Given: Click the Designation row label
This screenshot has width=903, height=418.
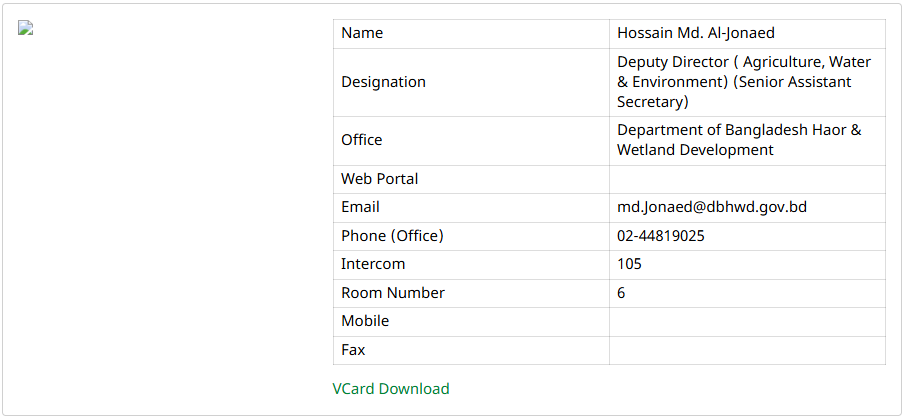Looking at the screenshot, I should tap(383, 82).
